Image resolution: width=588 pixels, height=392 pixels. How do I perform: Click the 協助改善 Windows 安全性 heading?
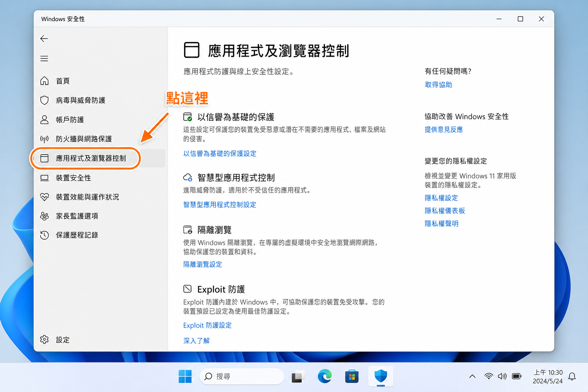click(467, 116)
